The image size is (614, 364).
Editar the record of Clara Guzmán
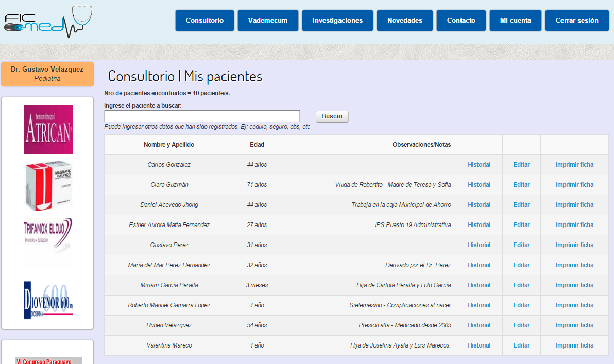[521, 184]
